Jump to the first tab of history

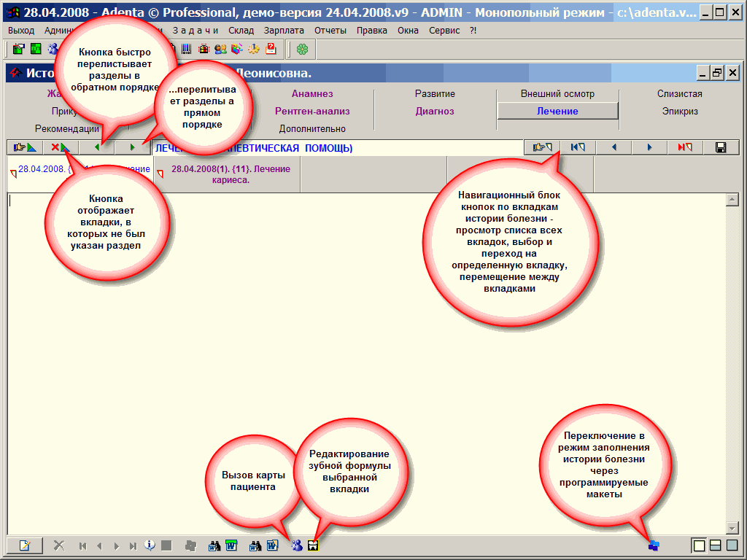[578, 147]
